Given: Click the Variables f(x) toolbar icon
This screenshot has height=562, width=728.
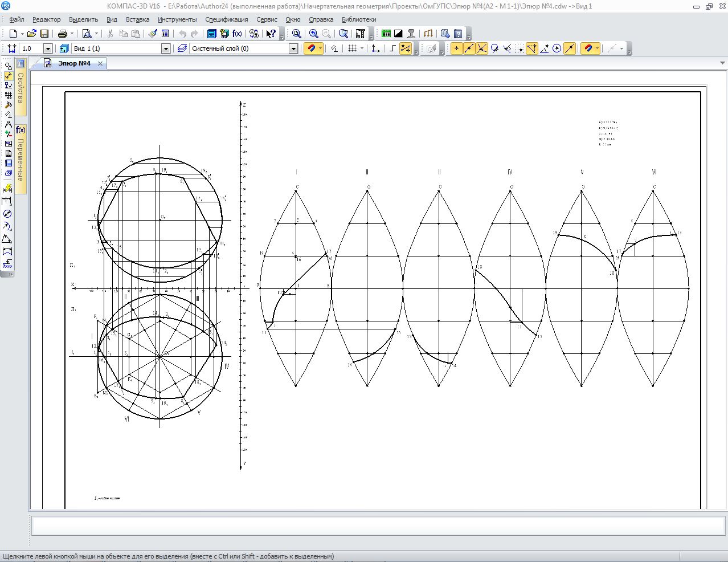Looking at the screenshot, I should click(237, 34).
